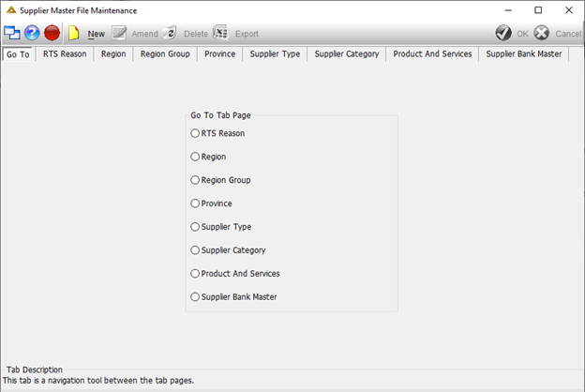Click the New button label
This screenshot has width=585, height=392.
[97, 34]
